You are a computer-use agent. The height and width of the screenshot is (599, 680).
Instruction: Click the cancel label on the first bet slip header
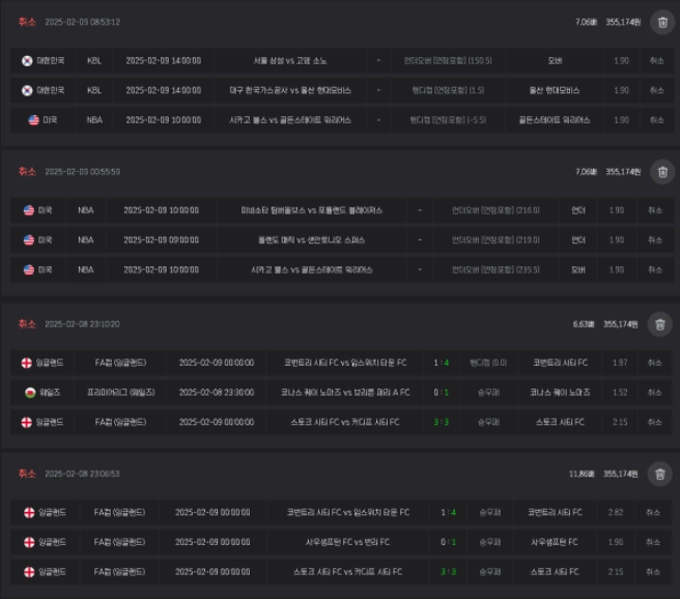pos(27,22)
